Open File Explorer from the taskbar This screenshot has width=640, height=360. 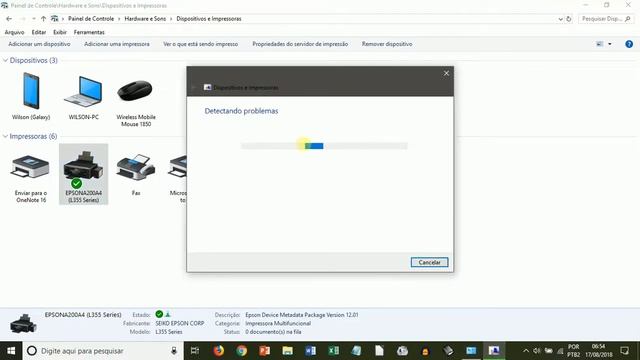point(287,351)
